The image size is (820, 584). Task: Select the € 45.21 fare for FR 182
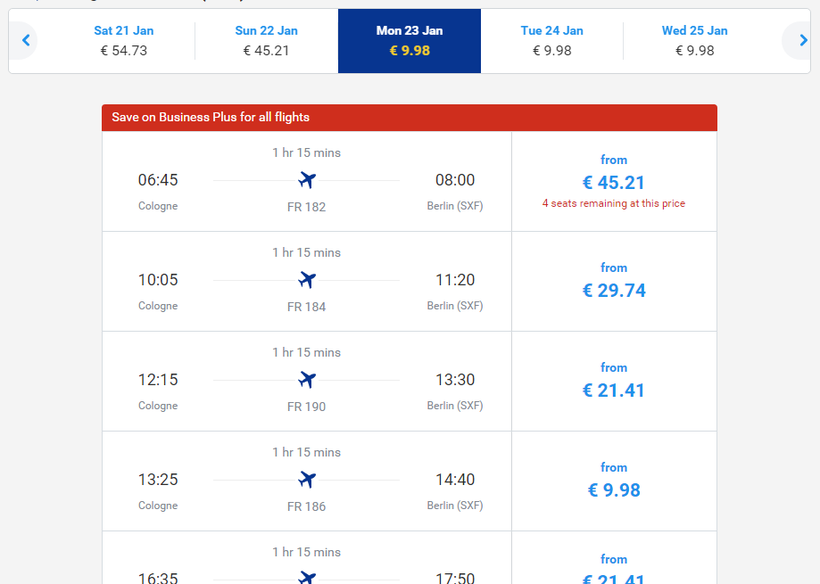pyautogui.click(x=614, y=182)
